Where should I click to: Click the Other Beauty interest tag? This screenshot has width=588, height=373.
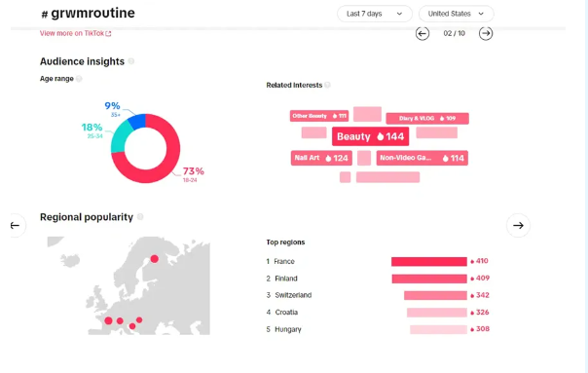tap(319, 116)
